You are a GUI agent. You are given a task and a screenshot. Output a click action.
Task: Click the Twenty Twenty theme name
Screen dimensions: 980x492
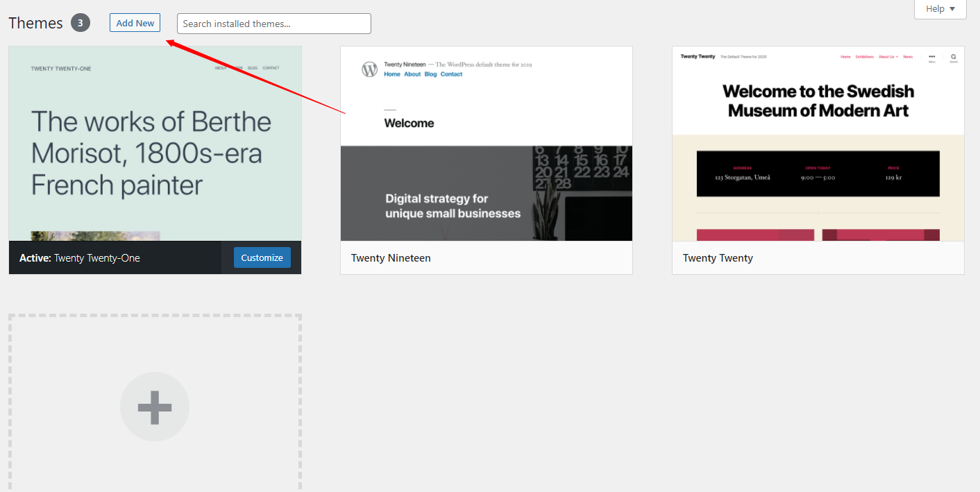[x=718, y=258]
